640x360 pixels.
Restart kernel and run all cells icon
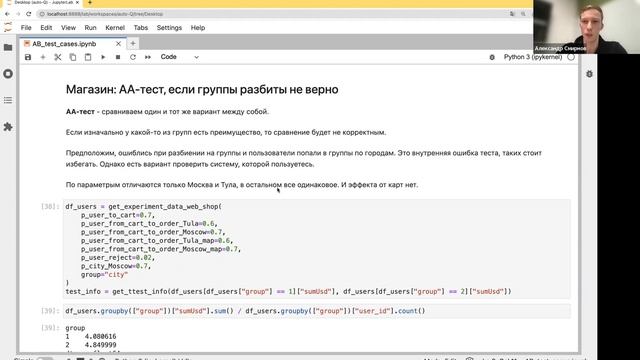pyautogui.click(x=148, y=57)
